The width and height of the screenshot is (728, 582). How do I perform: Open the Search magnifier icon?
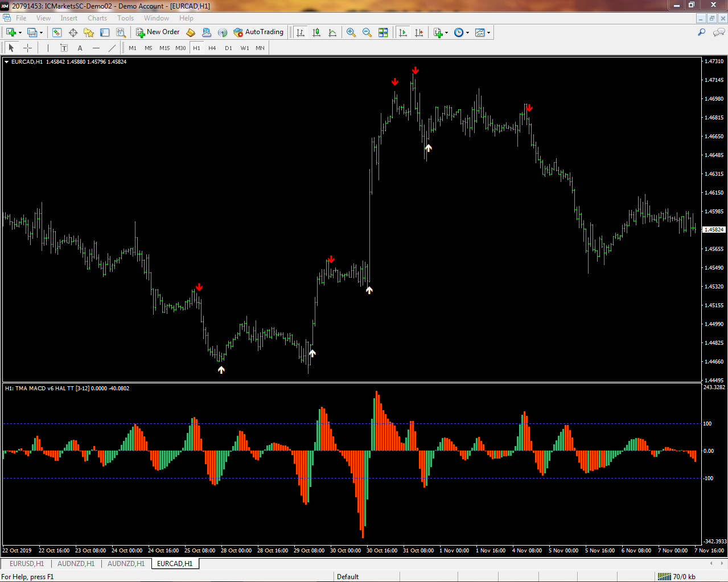(702, 32)
